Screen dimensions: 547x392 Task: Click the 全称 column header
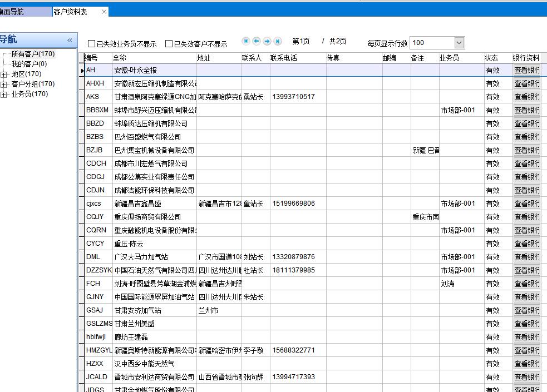point(120,58)
